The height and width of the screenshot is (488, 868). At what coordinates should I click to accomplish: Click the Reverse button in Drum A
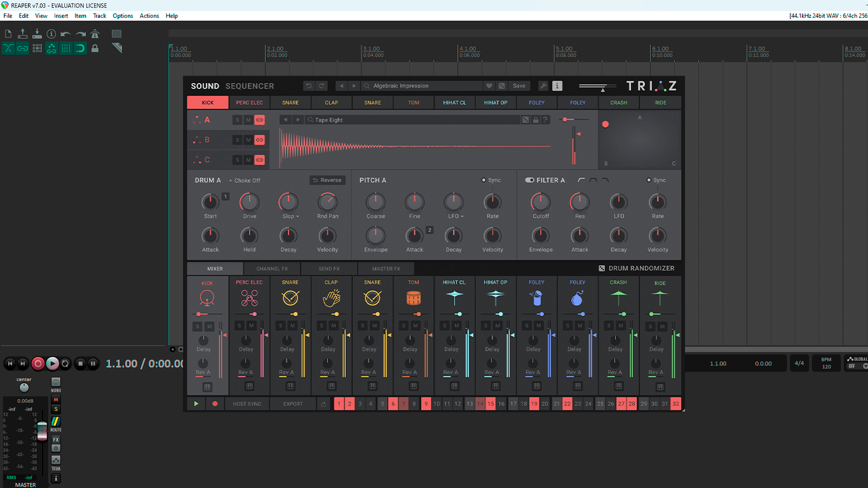click(327, 180)
